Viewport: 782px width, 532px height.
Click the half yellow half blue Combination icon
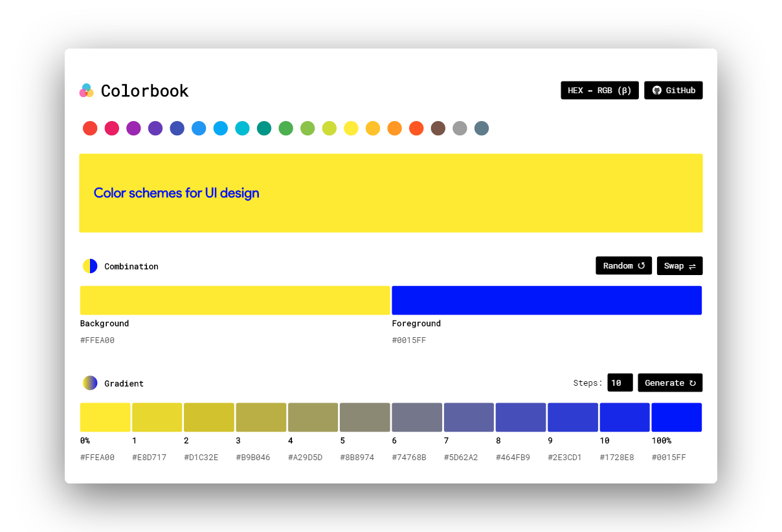pos(90,266)
